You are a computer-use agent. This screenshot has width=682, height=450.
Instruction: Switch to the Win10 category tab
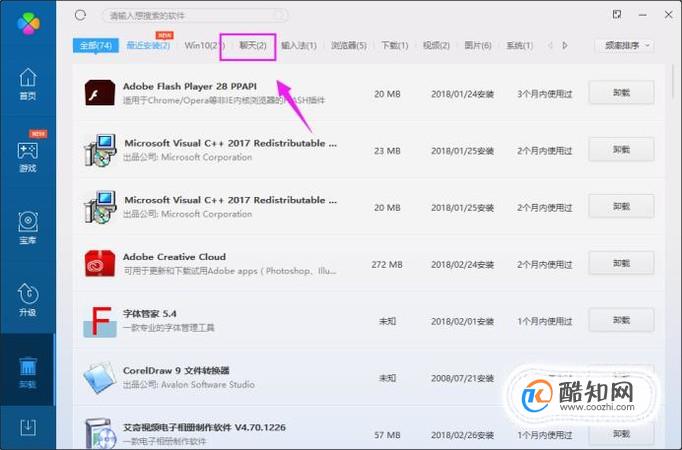[204, 45]
